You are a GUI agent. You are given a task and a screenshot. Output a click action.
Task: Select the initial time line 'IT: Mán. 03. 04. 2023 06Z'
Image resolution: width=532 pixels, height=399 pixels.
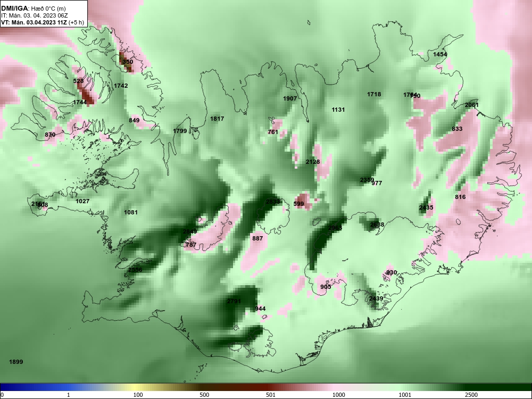click(x=34, y=15)
